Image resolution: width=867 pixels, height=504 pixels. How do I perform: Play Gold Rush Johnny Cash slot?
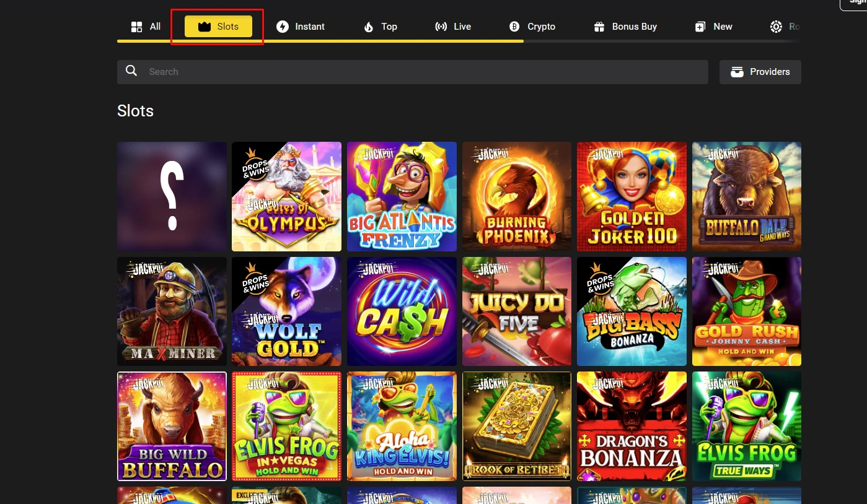point(747,311)
